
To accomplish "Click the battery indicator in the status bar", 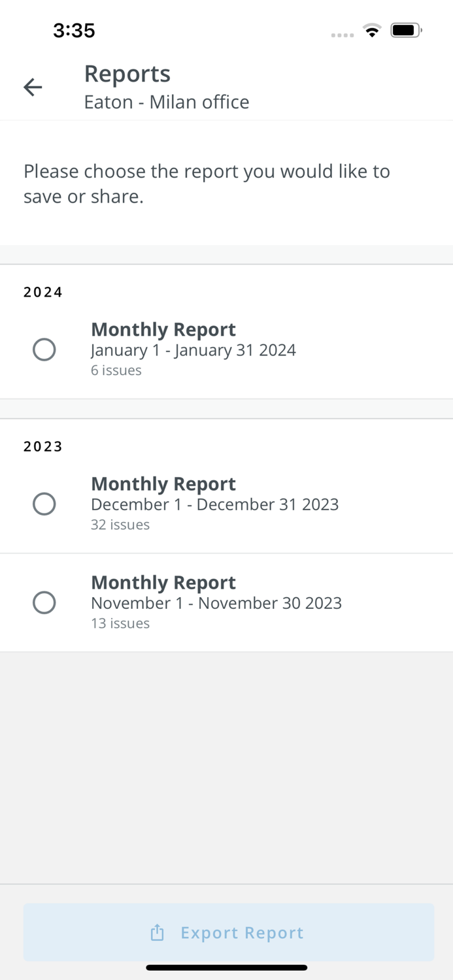I will pos(405,29).
